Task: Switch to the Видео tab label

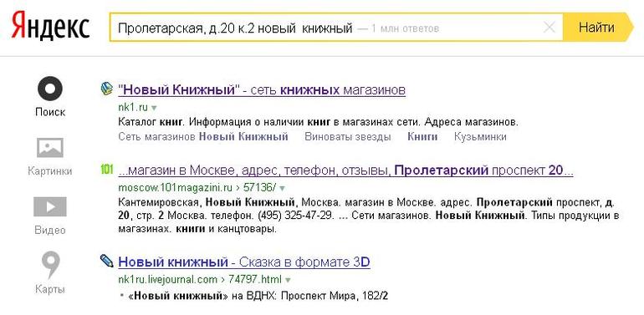Action: pyautogui.click(x=50, y=230)
